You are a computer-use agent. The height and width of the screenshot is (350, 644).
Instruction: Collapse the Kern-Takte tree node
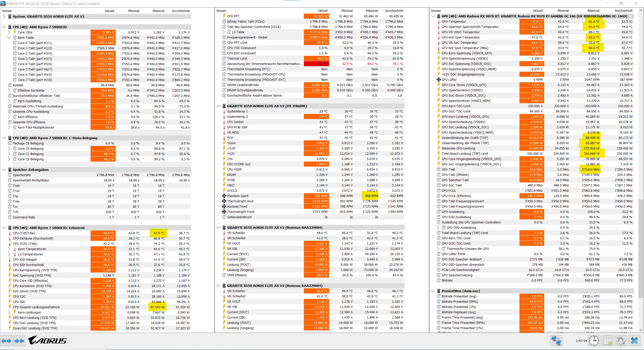click(9, 37)
